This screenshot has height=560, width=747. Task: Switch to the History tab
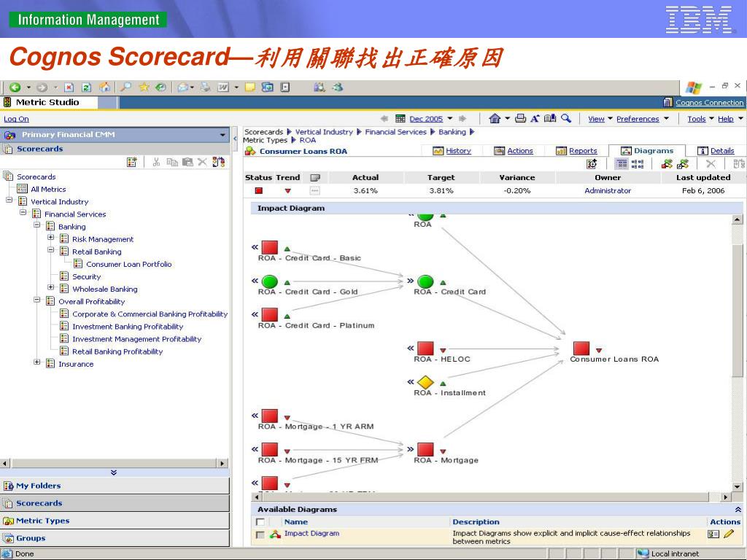coord(458,151)
